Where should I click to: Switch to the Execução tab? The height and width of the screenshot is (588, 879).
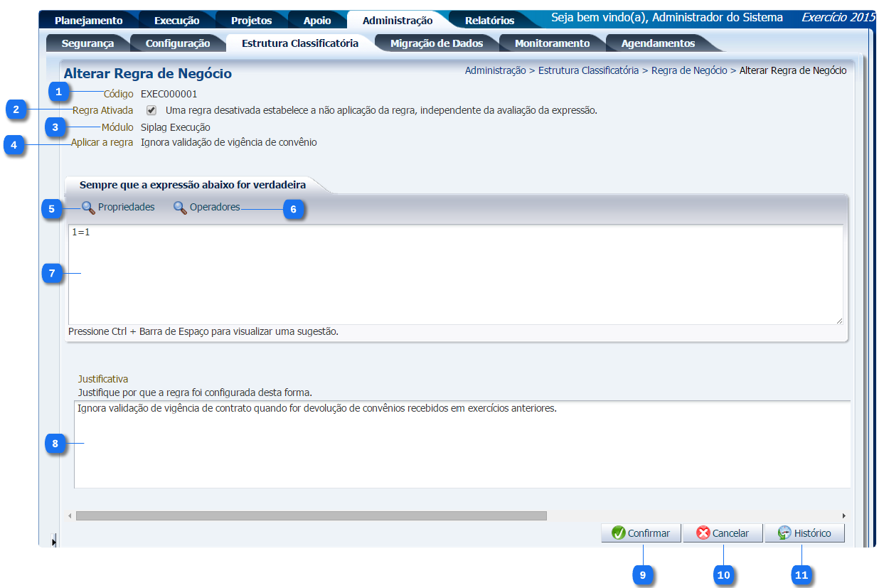(x=176, y=21)
